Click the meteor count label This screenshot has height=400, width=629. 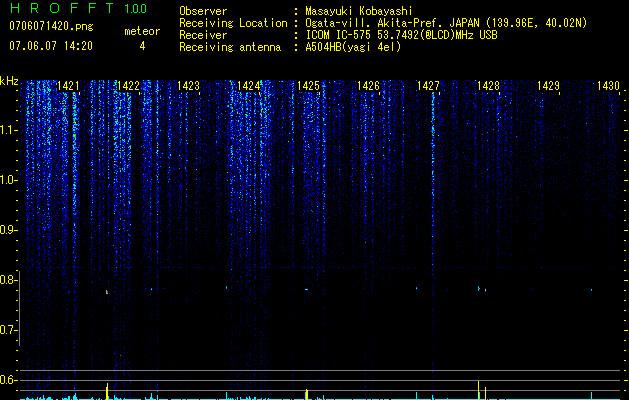click(x=142, y=31)
